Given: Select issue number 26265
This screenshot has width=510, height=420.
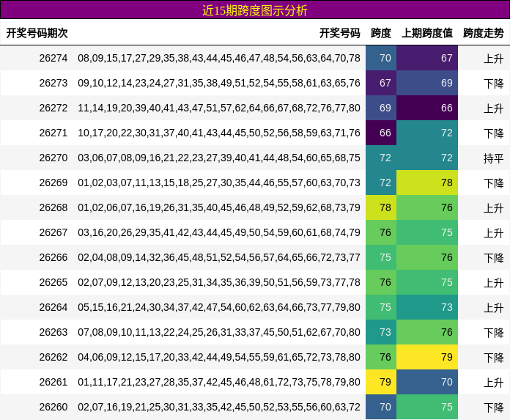Looking at the screenshot, I should coord(53,282).
